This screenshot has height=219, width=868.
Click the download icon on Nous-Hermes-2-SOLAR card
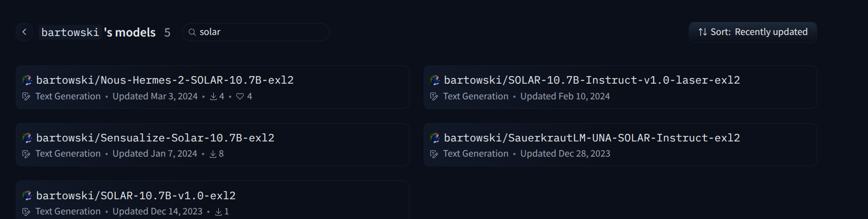tap(213, 96)
